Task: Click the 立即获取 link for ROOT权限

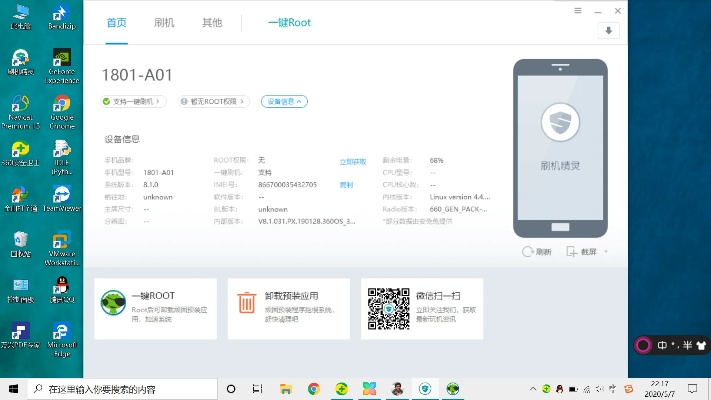Action: [352, 160]
